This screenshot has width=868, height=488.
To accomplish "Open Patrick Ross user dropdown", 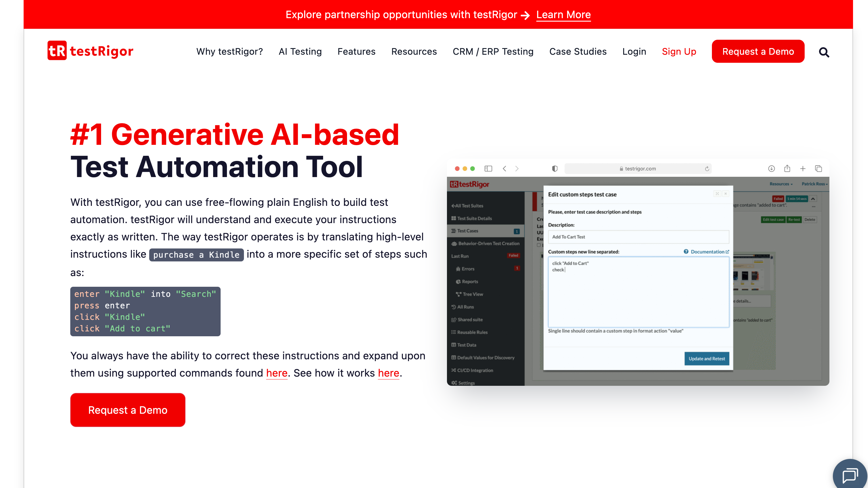I will coord(814,184).
